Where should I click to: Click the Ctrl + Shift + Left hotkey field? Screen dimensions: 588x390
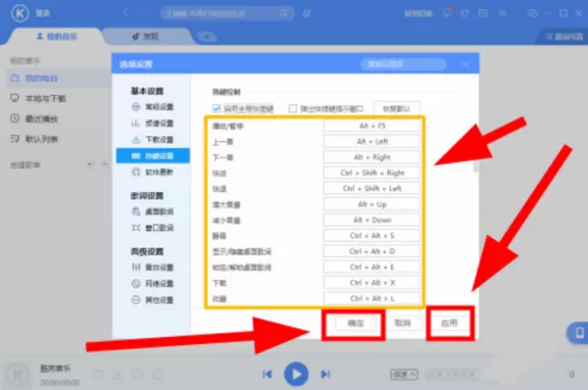tap(372, 188)
